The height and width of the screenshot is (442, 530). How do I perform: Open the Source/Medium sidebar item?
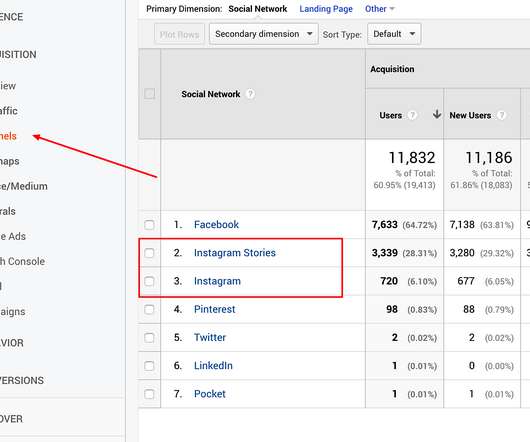pyautogui.click(x=24, y=186)
